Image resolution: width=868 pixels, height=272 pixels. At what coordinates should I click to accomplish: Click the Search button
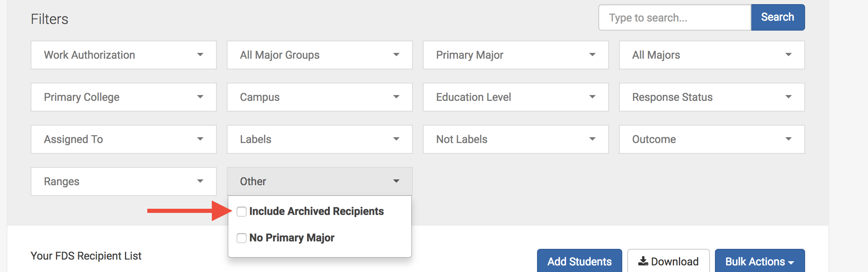[778, 17]
